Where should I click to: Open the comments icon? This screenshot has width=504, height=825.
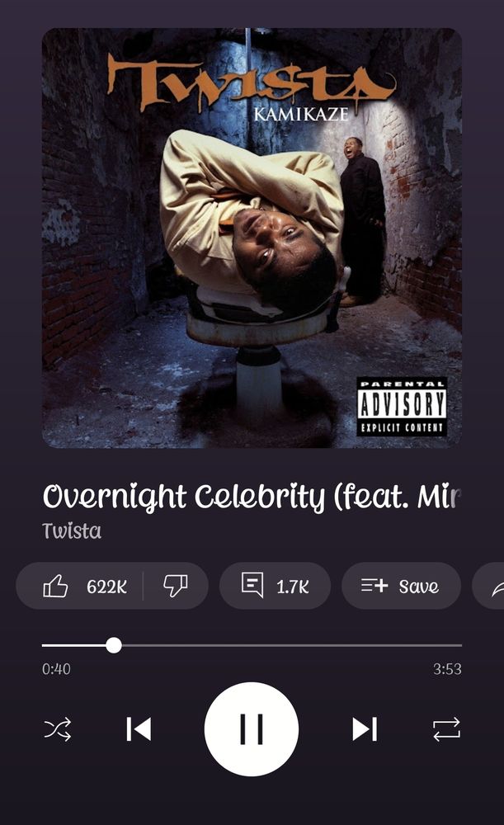[252, 585]
